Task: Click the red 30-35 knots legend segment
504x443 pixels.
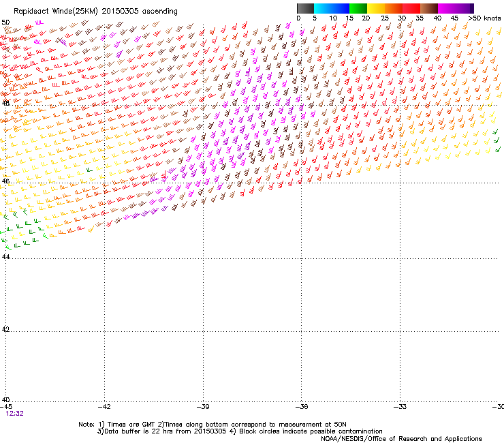Action: (411, 8)
